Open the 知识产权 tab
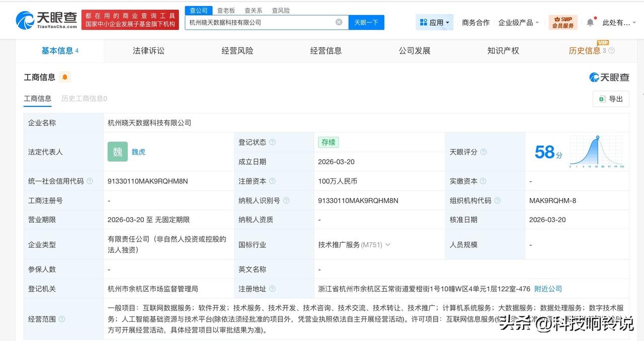Viewport: 644px width, 341px height. coord(503,50)
